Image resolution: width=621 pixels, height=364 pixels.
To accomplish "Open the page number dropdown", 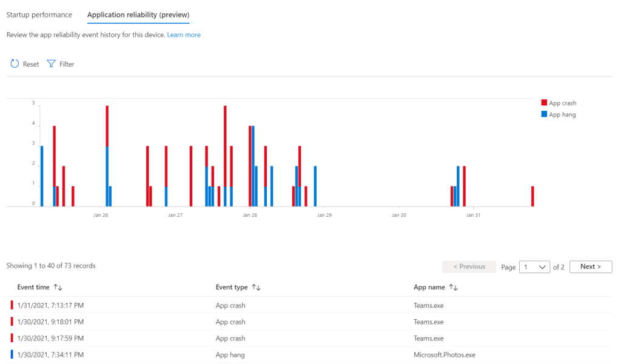I will point(534,266).
